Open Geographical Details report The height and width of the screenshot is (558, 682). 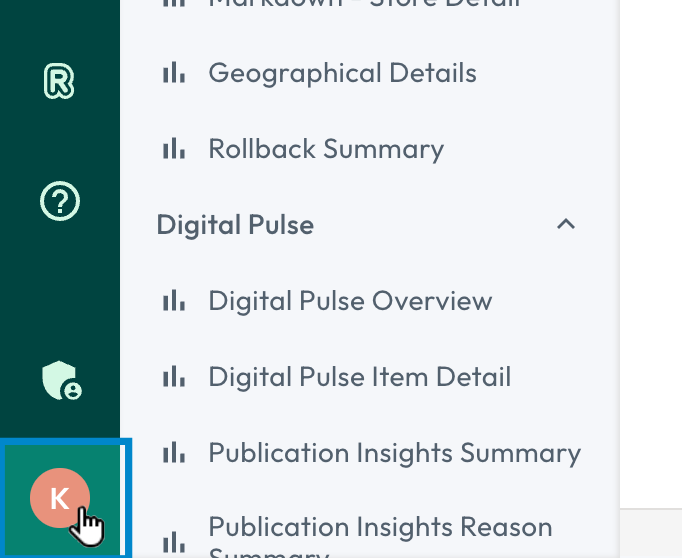coord(342,73)
